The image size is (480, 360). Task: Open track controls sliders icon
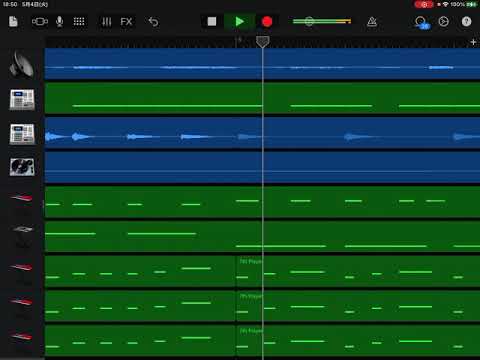[107, 22]
